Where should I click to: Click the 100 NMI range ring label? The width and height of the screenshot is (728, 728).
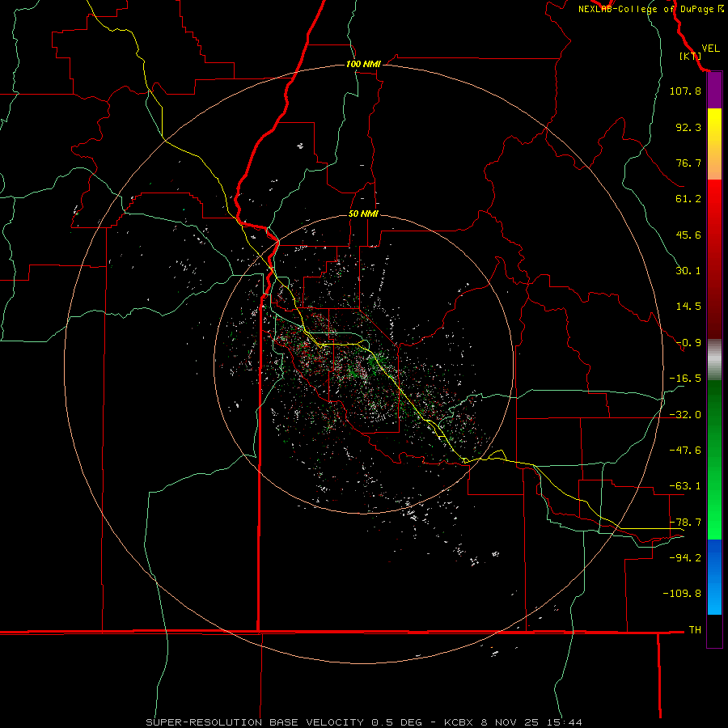pyautogui.click(x=363, y=64)
